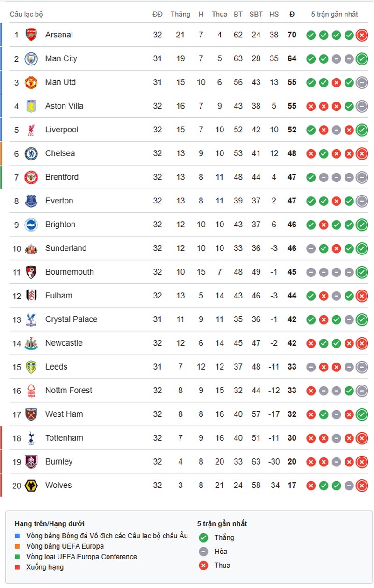374x588 pixels.
Task: Select the Liverpool crest icon
Action: (31, 130)
